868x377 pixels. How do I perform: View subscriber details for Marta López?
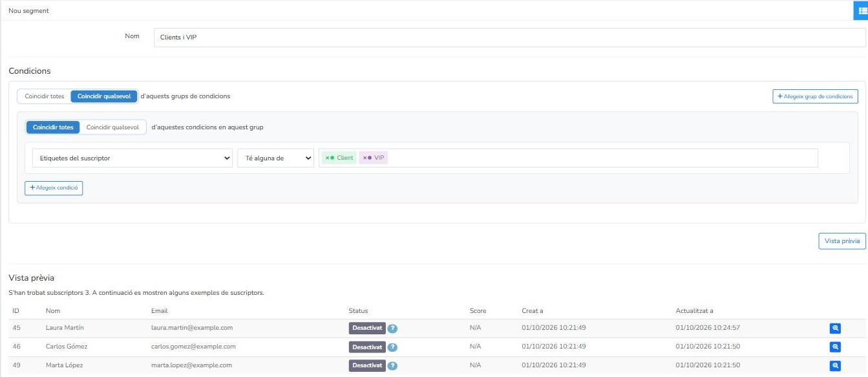(835, 366)
